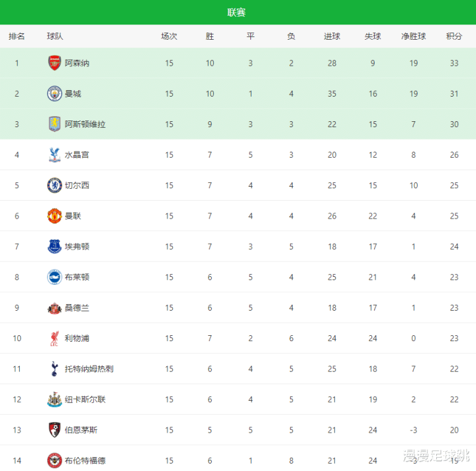Click the Tottenham Hotspur crest icon
This screenshot has height=471, width=476.
pos(54,368)
